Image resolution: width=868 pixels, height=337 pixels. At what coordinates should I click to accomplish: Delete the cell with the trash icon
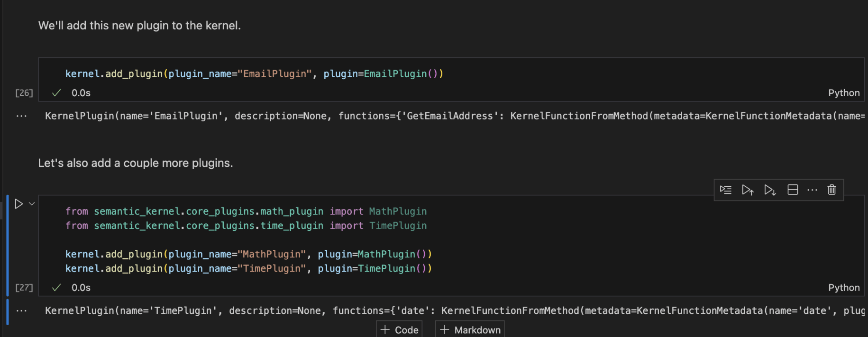[x=831, y=190]
